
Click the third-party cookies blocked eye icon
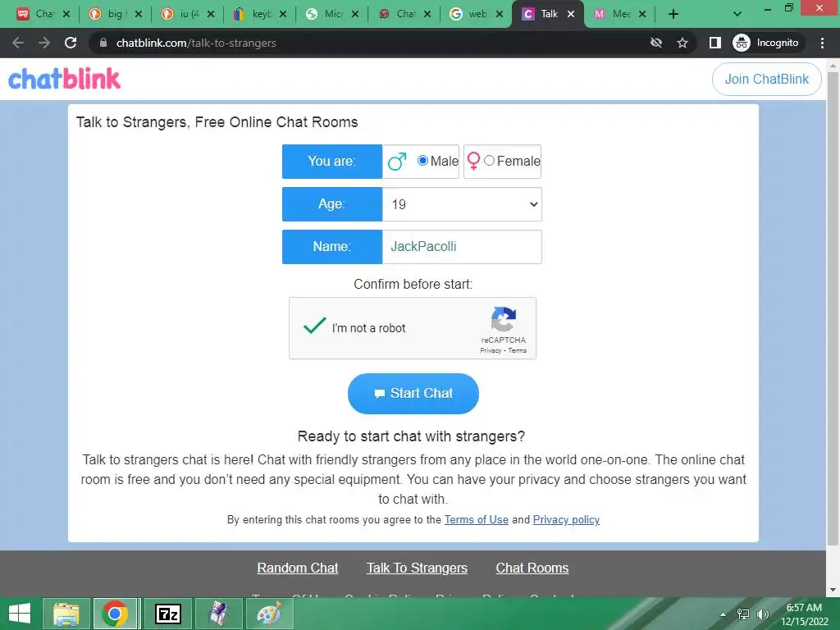(656, 43)
